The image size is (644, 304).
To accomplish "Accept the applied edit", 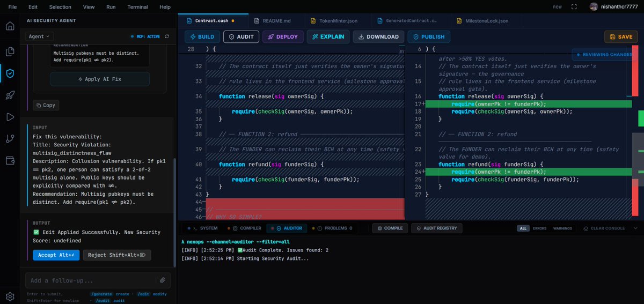I will click(56, 255).
